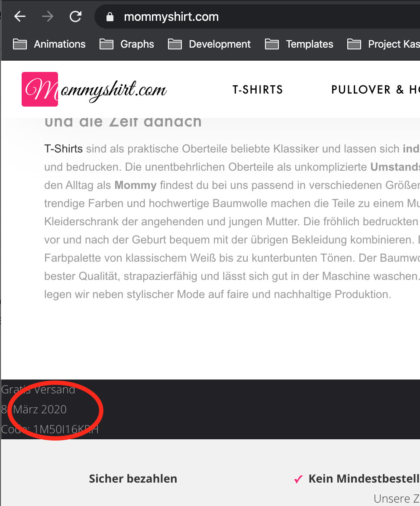The image size is (420, 506).
Task: Click the Code: 1M50I16KRH coupon text
Action: pos(50,429)
